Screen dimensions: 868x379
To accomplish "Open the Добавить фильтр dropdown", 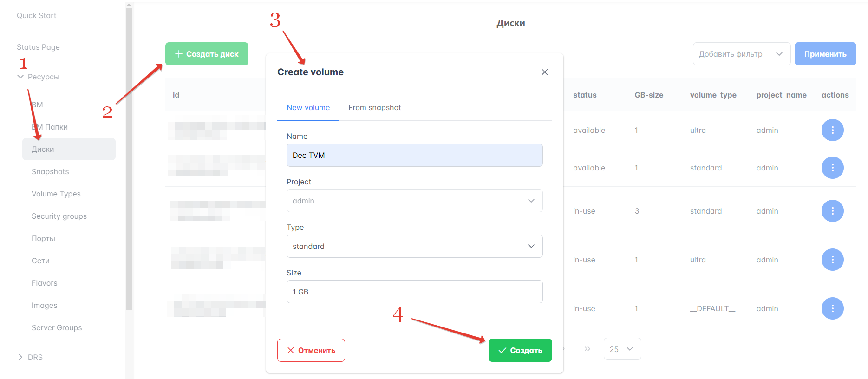I will pos(741,54).
